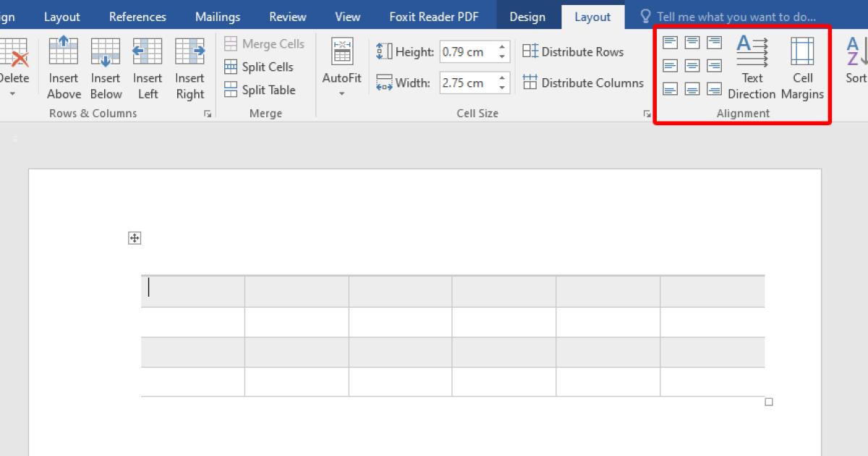Open the Mailings tab
The height and width of the screenshot is (456, 868).
(x=218, y=17)
